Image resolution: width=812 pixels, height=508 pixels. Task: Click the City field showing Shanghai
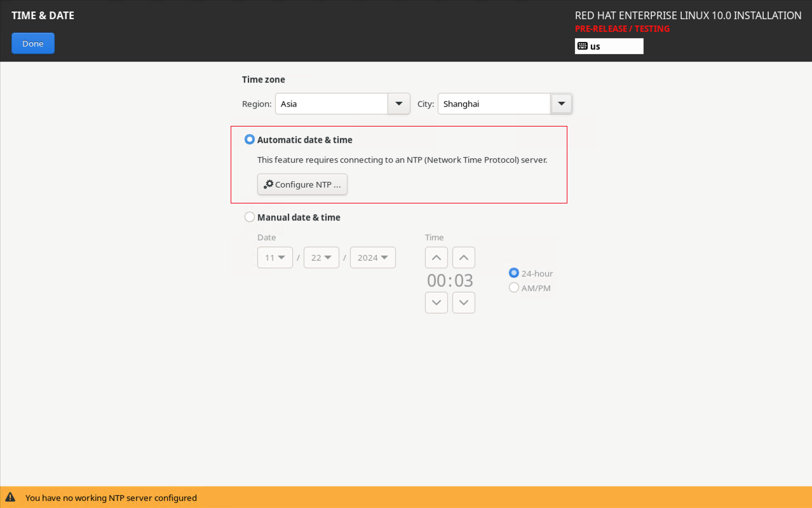494,104
